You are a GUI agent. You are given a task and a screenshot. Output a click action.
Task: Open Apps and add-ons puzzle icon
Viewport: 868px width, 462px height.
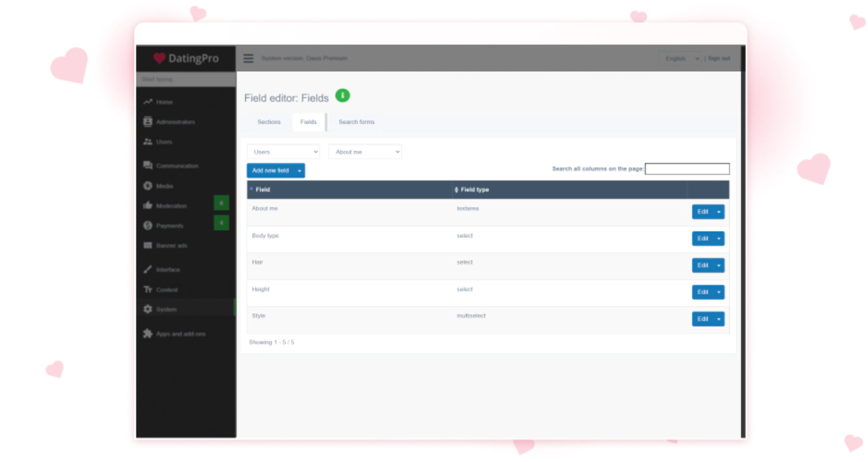coord(148,334)
